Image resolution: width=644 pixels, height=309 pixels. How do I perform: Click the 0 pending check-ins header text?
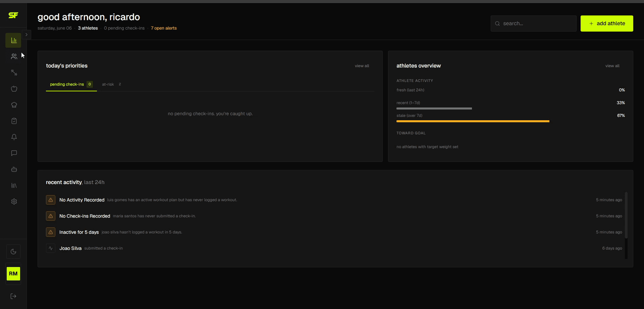tap(124, 28)
